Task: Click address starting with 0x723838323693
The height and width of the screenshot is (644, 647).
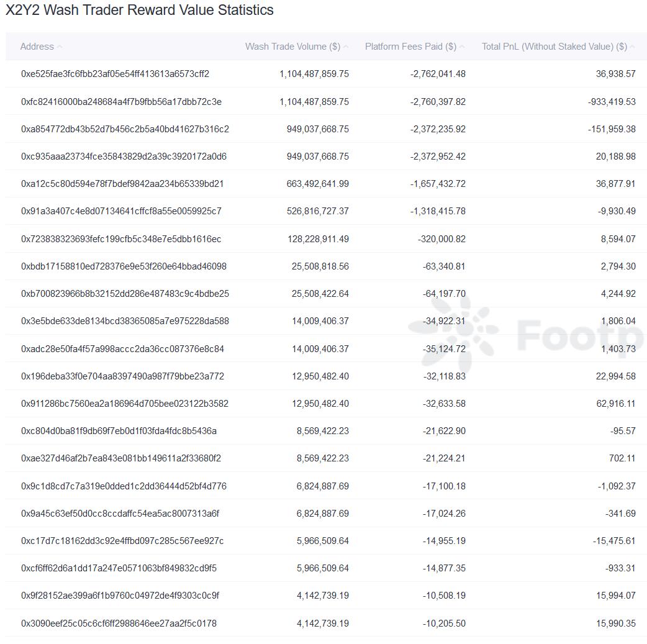Action: 121,239
